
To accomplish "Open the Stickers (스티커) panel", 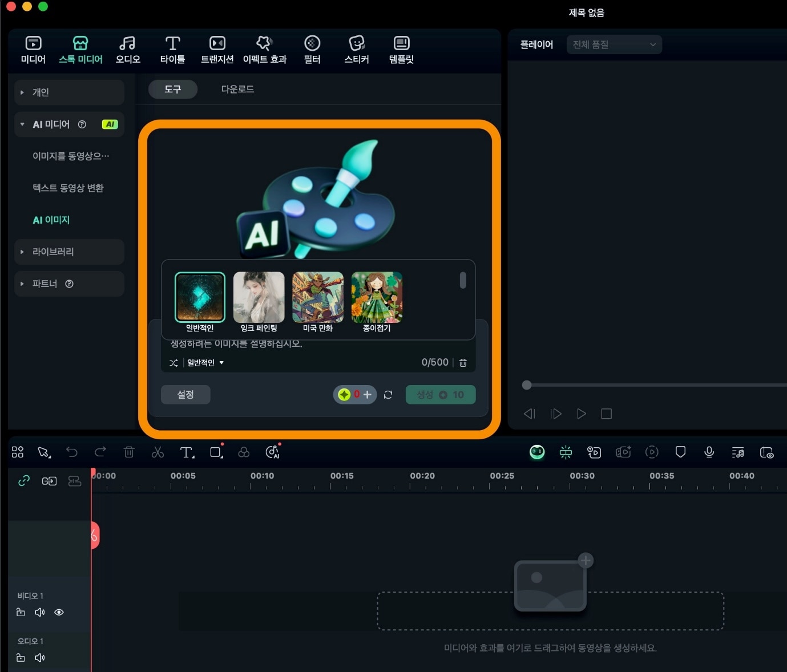I will click(x=356, y=50).
